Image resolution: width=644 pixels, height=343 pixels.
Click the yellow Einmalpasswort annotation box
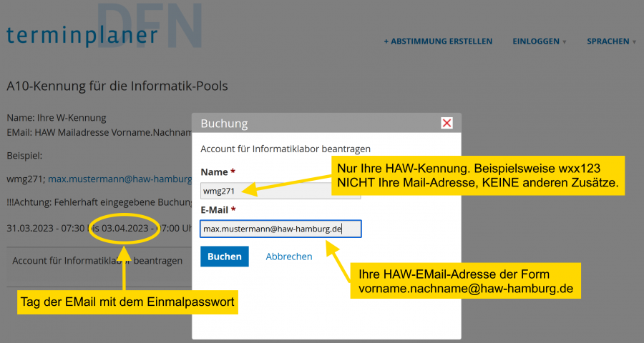click(127, 302)
